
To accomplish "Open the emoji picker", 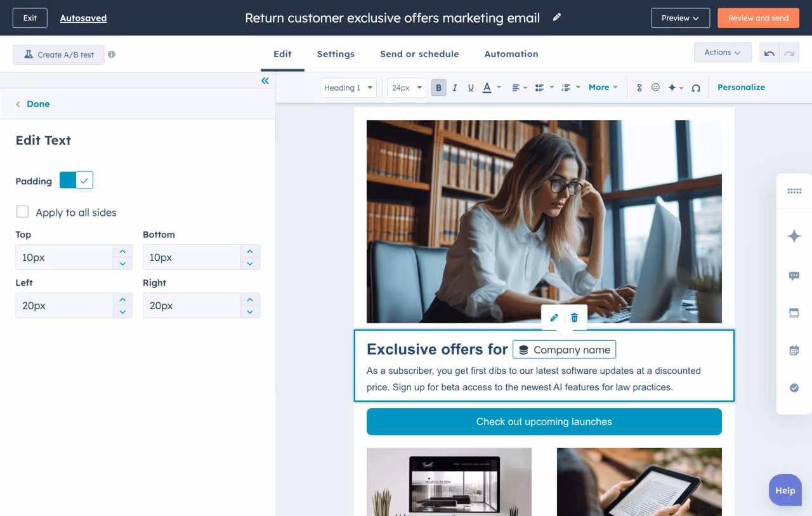I will click(x=655, y=88).
